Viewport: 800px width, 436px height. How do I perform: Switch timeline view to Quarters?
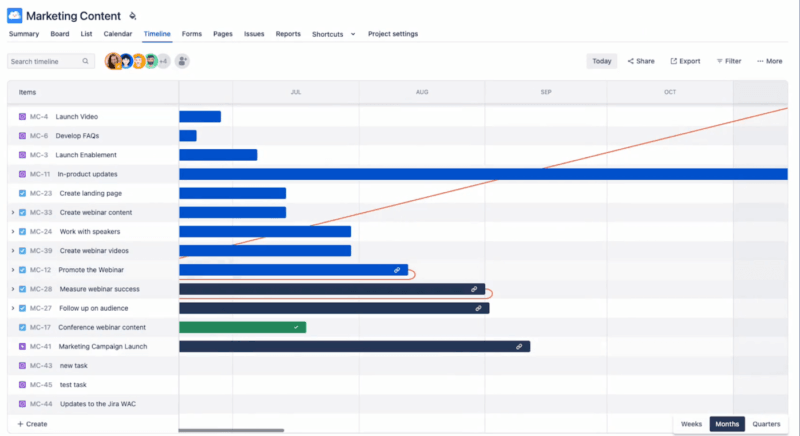point(766,424)
